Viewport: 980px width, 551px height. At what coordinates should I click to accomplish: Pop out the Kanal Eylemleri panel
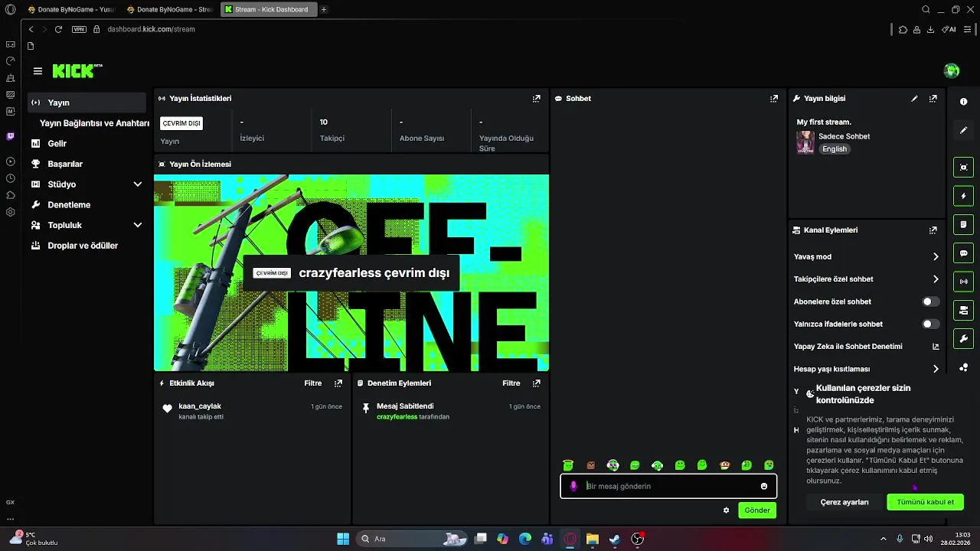pyautogui.click(x=933, y=230)
